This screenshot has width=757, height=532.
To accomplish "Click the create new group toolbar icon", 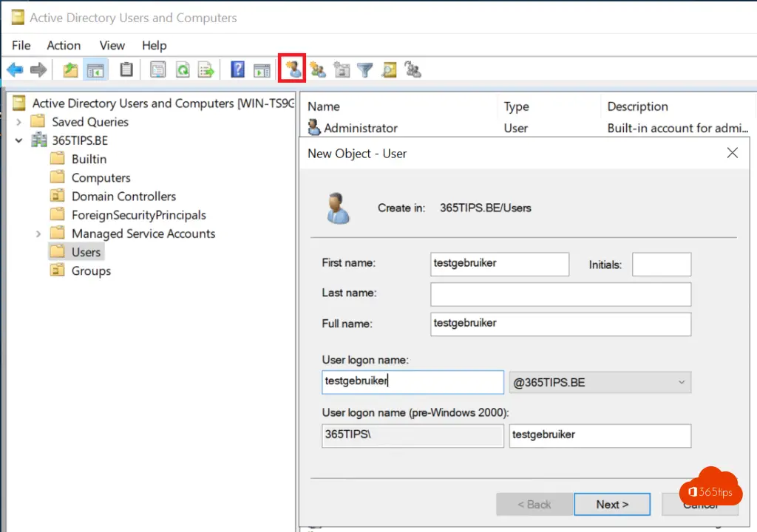I will coord(318,70).
